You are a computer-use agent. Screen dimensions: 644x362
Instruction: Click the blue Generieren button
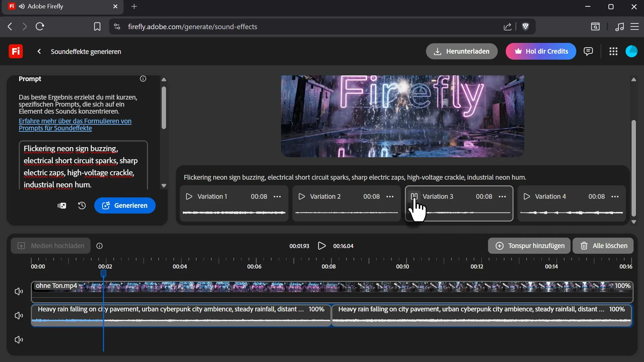(x=125, y=205)
